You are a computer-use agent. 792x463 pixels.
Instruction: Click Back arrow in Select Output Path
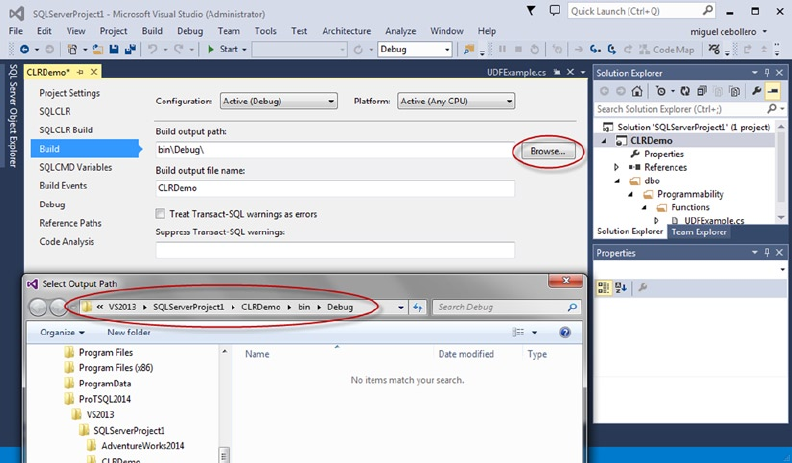(x=38, y=307)
